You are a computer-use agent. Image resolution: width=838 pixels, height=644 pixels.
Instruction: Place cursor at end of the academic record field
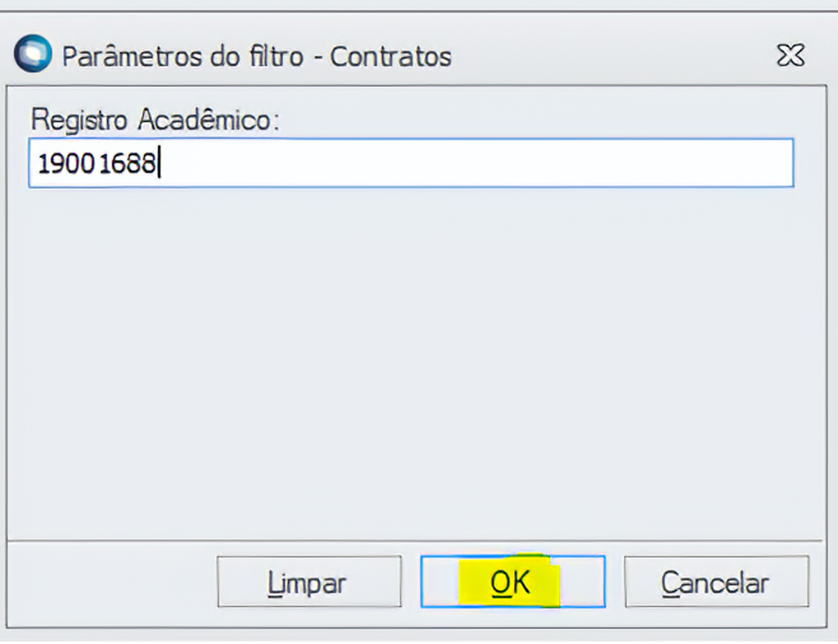[160, 164]
